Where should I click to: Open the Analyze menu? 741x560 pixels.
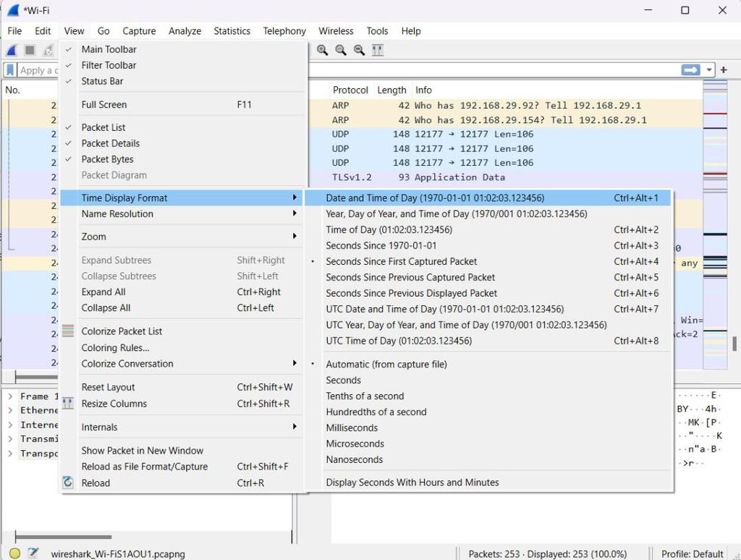185,31
